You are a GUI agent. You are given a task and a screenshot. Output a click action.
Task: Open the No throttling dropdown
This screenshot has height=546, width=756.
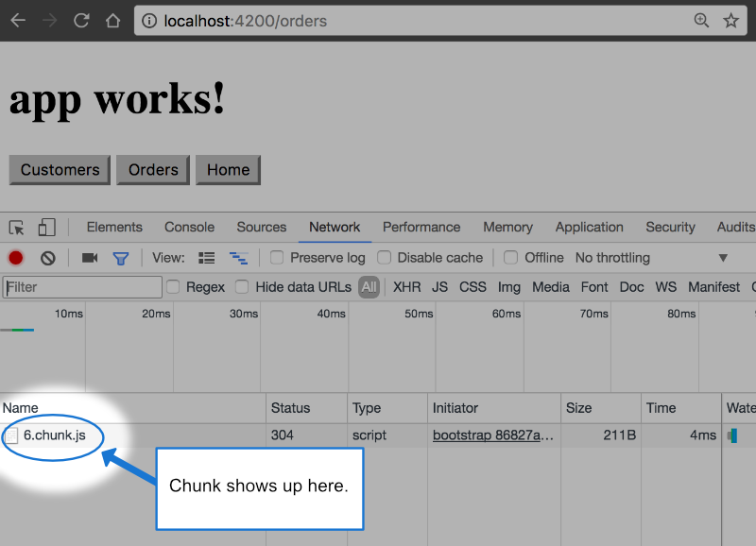click(652, 258)
